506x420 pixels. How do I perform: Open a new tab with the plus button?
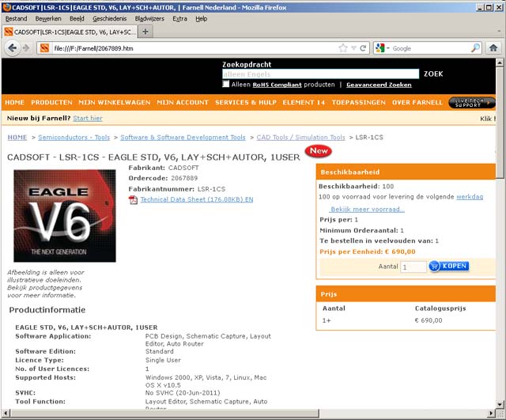coord(146,32)
